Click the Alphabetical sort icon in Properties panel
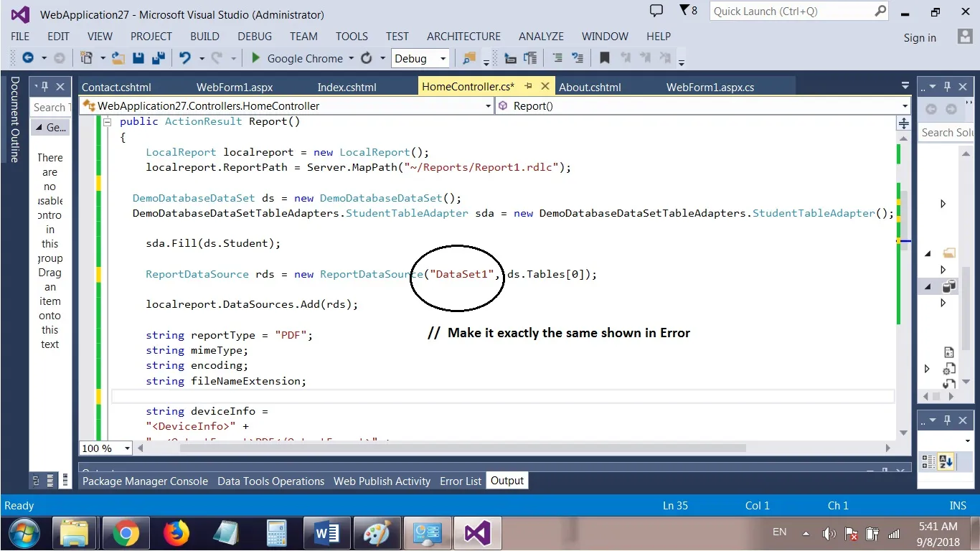The width and height of the screenshot is (980, 551). click(946, 461)
